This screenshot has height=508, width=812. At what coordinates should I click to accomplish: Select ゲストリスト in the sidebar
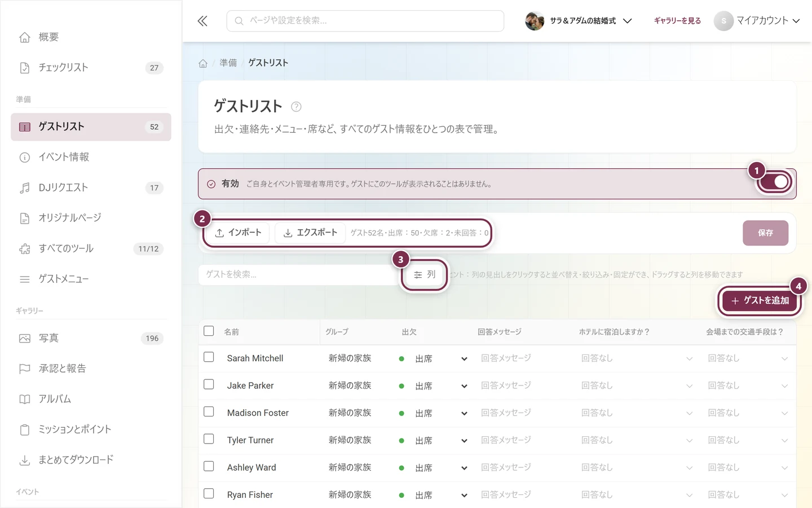pyautogui.click(x=91, y=127)
